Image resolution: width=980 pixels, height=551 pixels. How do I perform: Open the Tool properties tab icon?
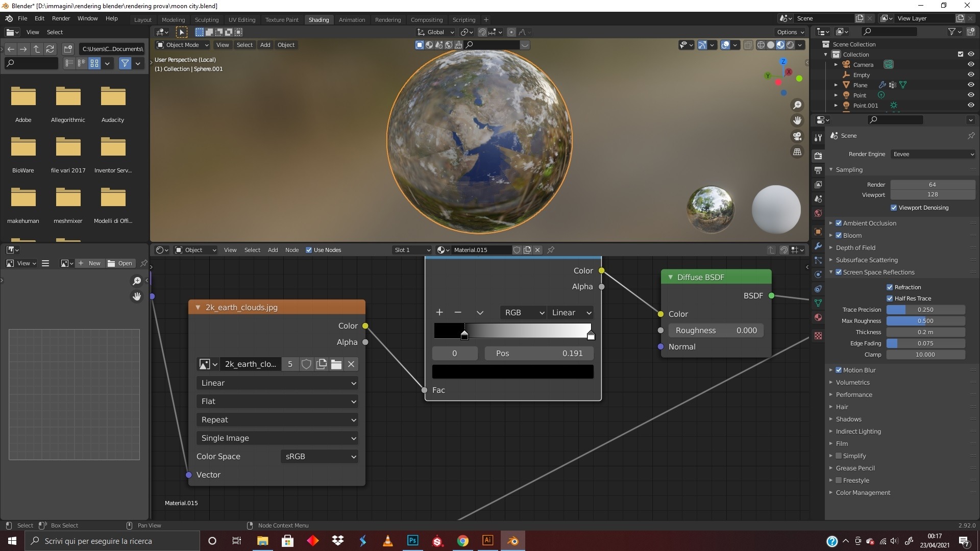point(818,137)
